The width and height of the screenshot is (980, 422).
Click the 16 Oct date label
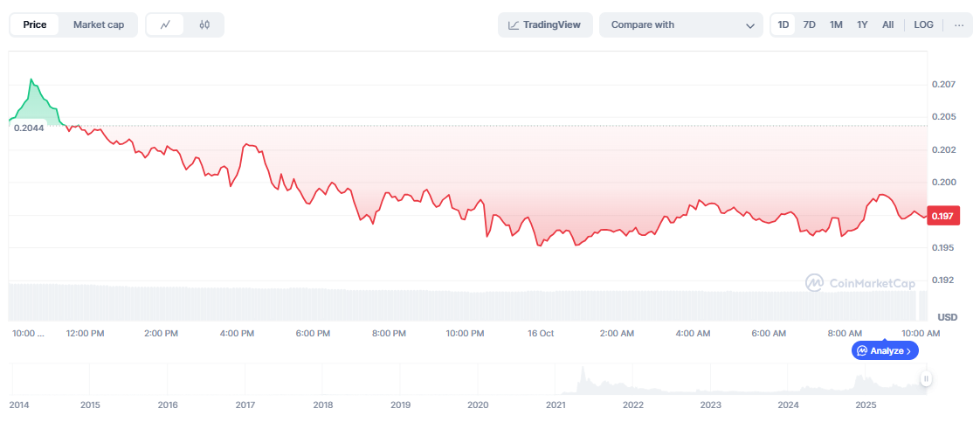coord(541,334)
